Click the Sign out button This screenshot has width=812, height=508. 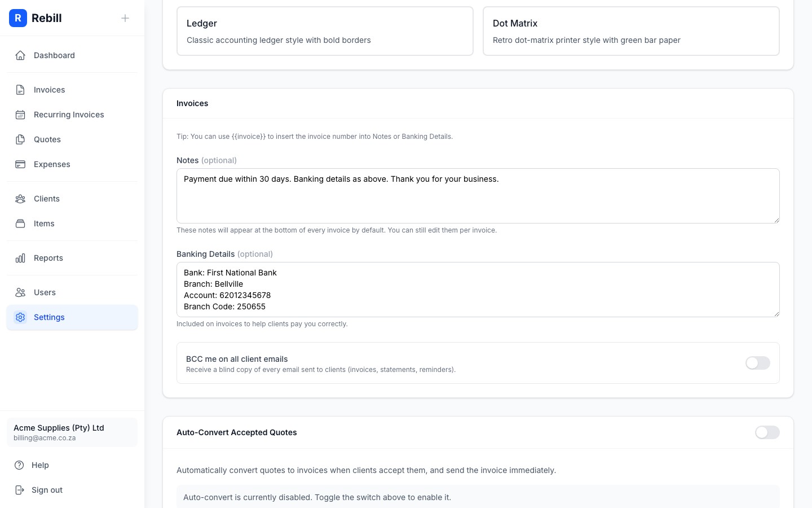tap(47, 490)
